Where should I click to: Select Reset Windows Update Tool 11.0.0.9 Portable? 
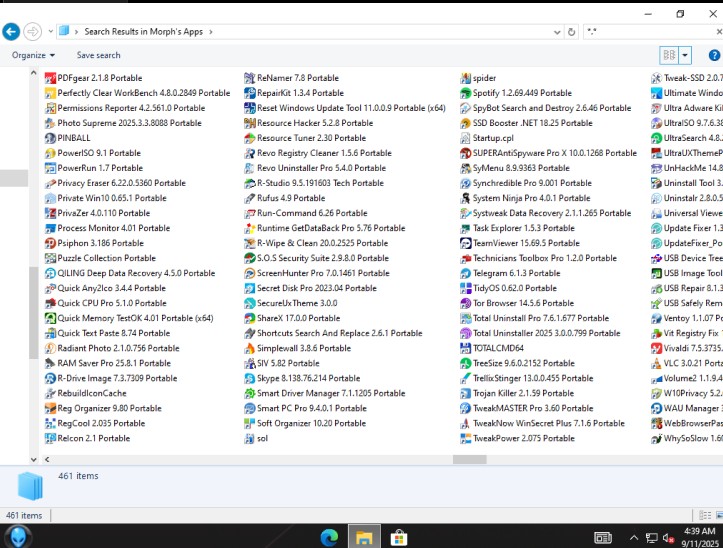point(345,108)
